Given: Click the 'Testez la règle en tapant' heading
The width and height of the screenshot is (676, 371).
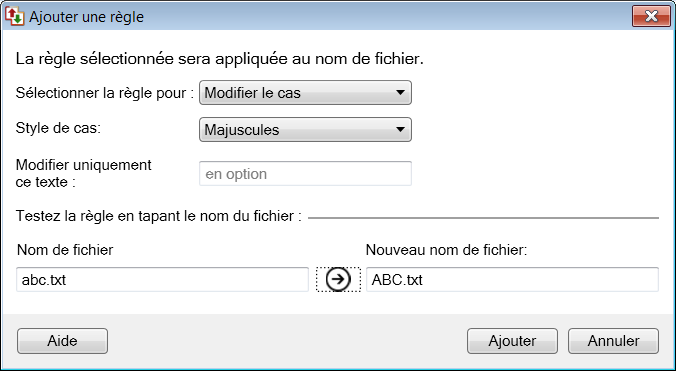Looking at the screenshot, I should tap(159, 216).
